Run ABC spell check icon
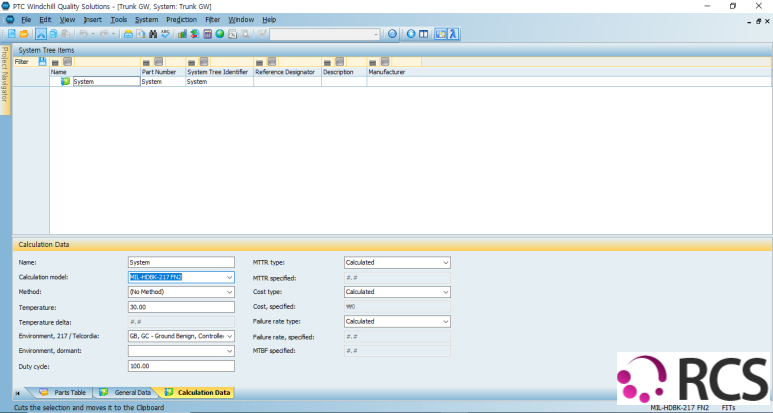Image resolution: width=773 pixels, height=413 pixels. coord(165,34)
